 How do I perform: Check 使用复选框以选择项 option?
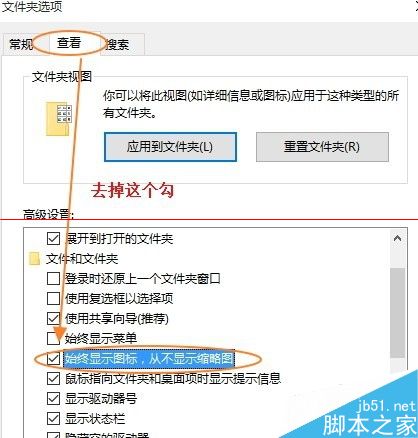click(x=53, y=299)
